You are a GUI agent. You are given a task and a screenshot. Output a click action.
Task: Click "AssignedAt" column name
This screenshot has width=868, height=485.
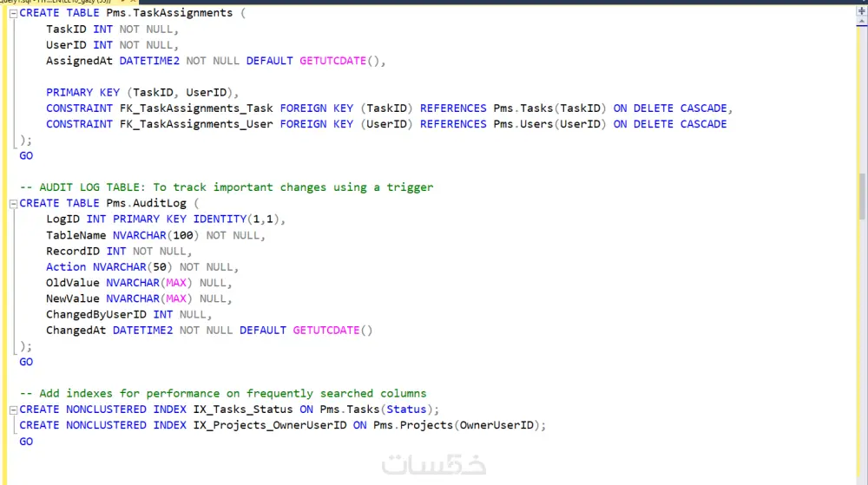(79, 61)
